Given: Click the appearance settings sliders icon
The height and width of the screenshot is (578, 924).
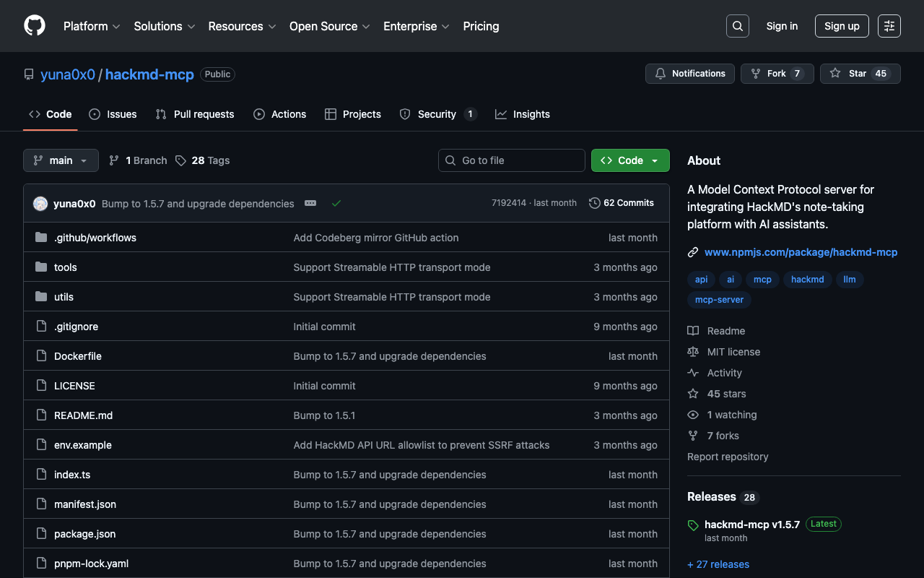Looking at the screenshot, I should click(889, 26).
